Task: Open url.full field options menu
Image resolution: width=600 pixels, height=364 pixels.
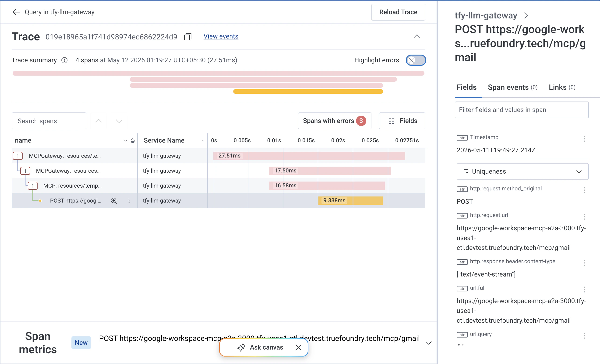Action: pos(584,290)
